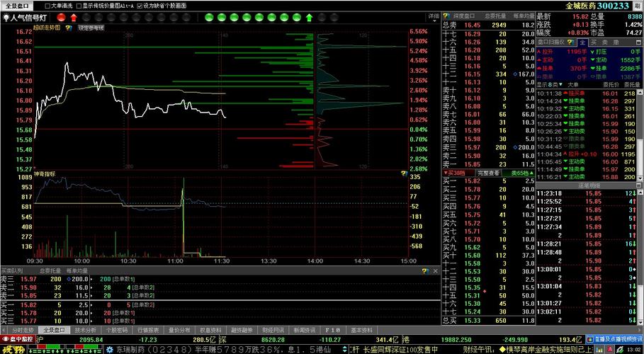Click help icon next to 超级走势图
This screenshot has height=354, width=644.
(x=68, y=28)
